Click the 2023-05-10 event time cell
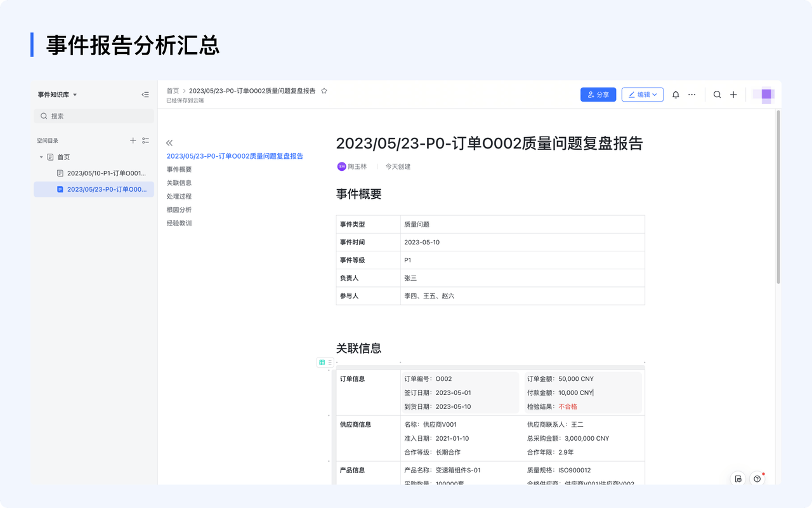Viewport: 812px width, 508px height. (x=523, y=242)
